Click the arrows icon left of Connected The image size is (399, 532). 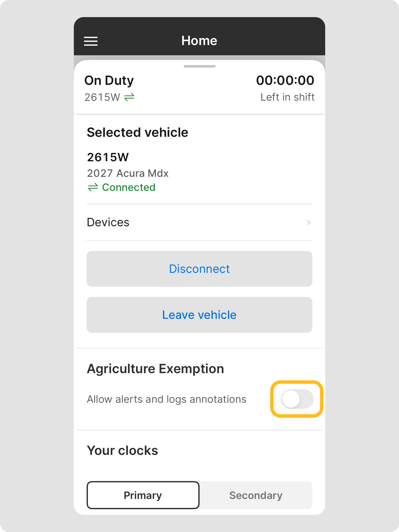click(x=93, y=187)
